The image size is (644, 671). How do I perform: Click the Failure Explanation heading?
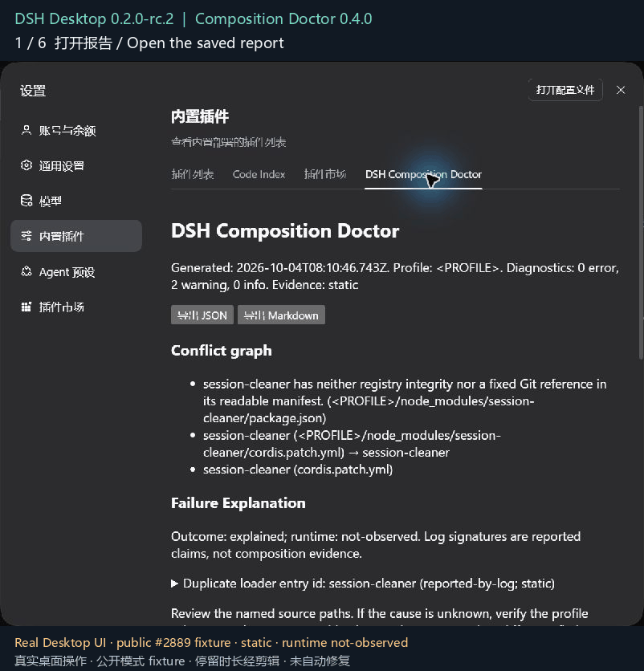(238, 502)
